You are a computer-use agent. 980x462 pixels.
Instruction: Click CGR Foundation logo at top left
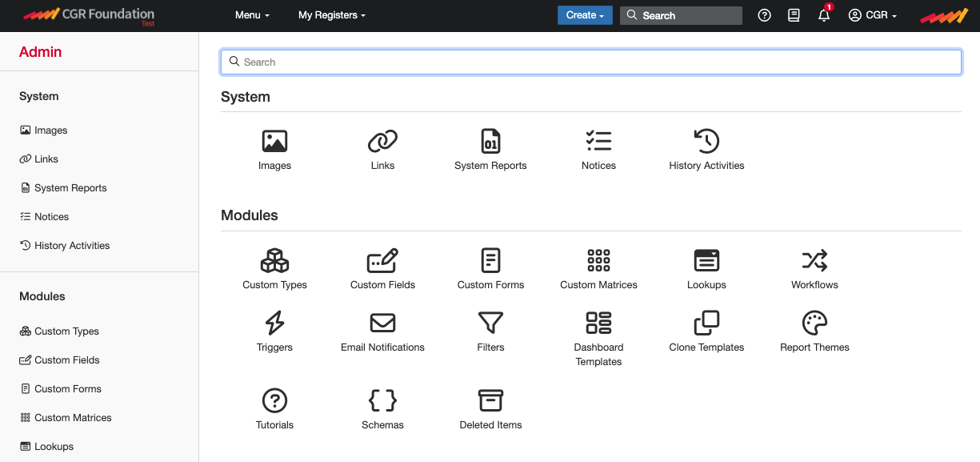coord(89,15)
